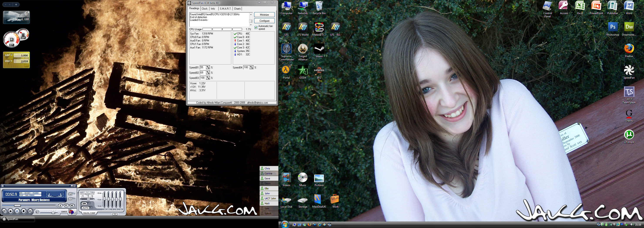Launch the Forged Alliance game icon
Screen dimensions: 644x228
pyautogui.click(x=302, y=52)
